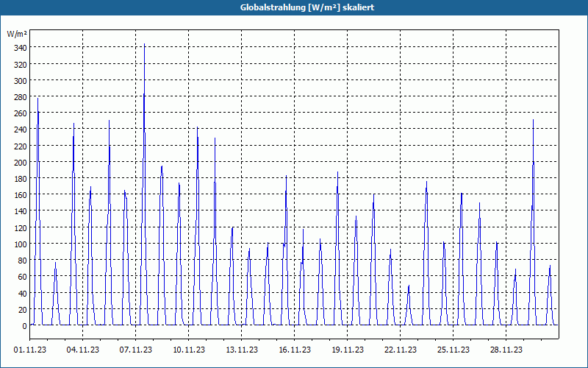Click the 240 value on the y-axis
Screen dimensions: 588x368
click(x=21, y=130)
